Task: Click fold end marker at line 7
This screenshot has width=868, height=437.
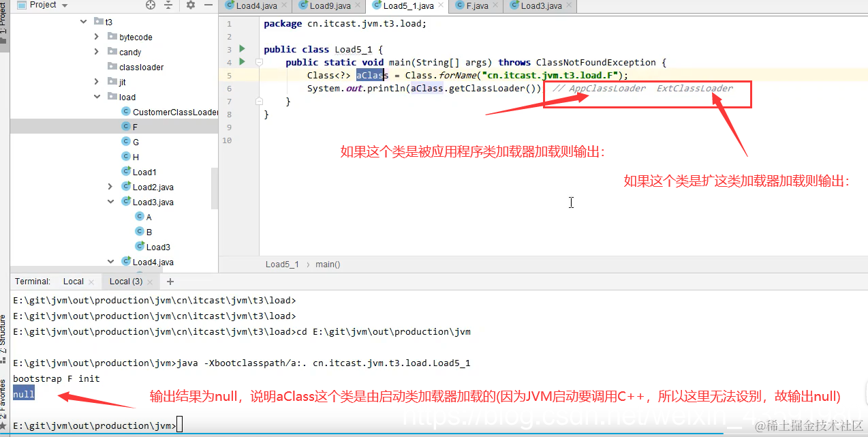Action: click(259, 101)
